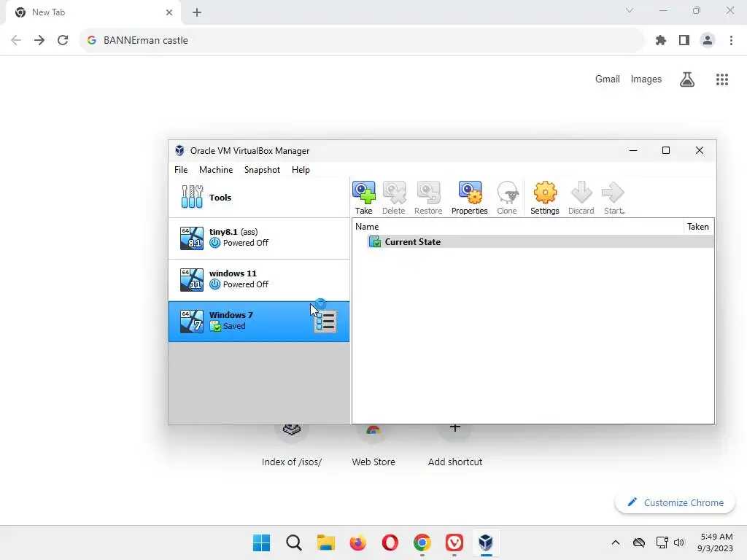Go back in Chrome
The image size is (747, 560).
click(x=16, y=41)
